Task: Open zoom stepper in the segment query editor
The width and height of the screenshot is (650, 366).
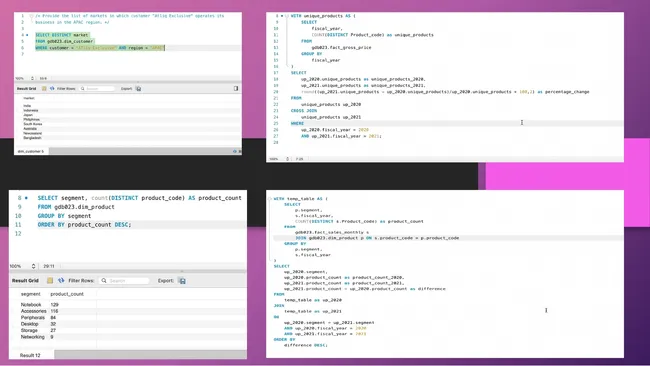Action: tap(33, 266)
